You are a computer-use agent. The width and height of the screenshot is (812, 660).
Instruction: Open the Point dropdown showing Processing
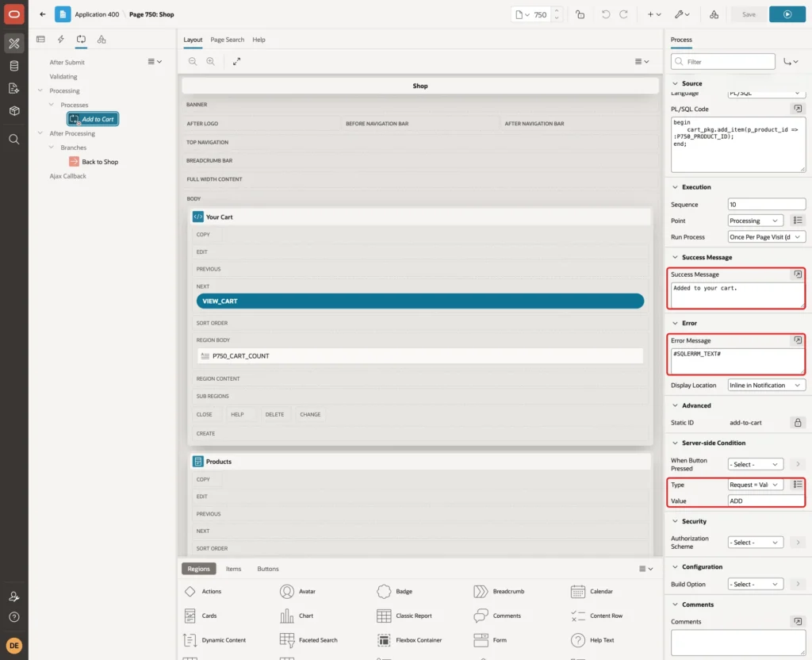(x=755, y=221)
